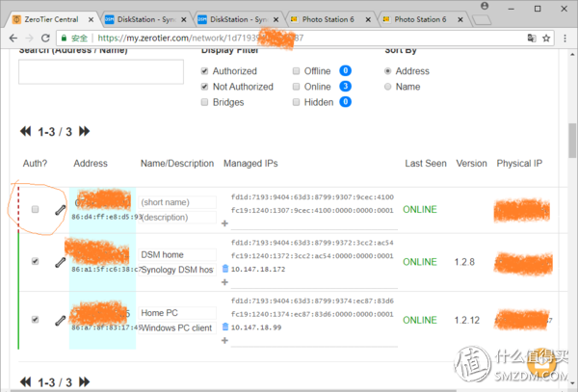
Task: Edit the Home PC name field
Action: coord(177,313)
